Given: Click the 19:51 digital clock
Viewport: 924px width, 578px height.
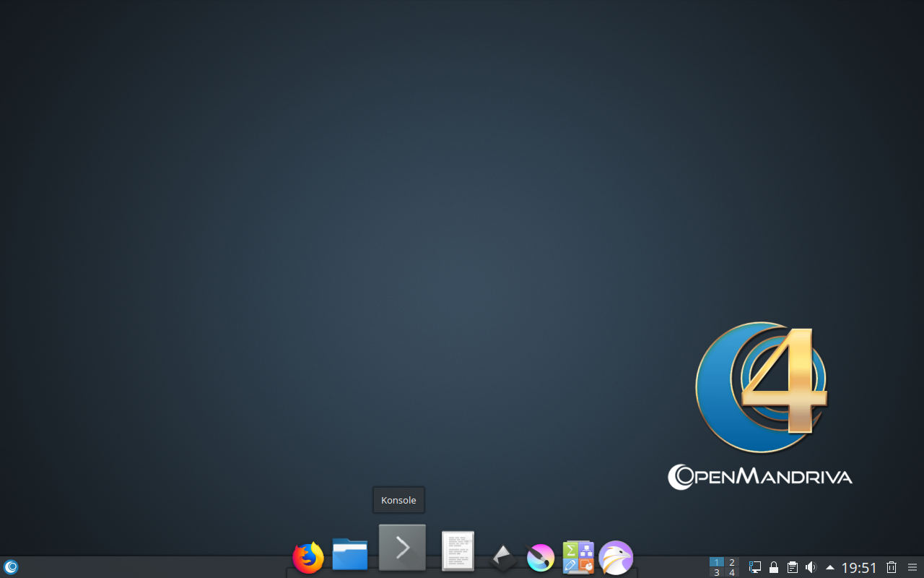Looking at the screenshot, I should click(x=859, y=568).
